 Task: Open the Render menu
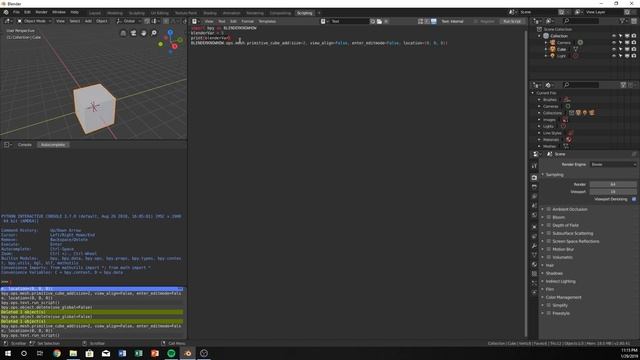coord(41,12)
